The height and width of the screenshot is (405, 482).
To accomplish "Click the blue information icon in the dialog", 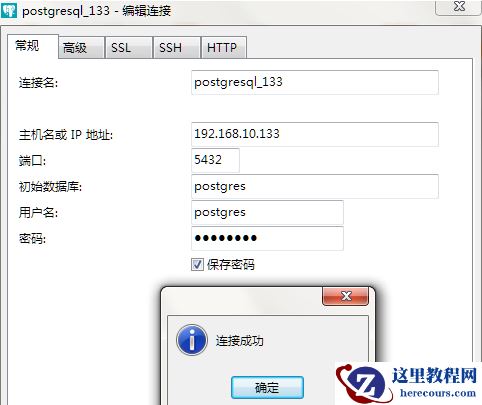I will click(x=192, y=340).
